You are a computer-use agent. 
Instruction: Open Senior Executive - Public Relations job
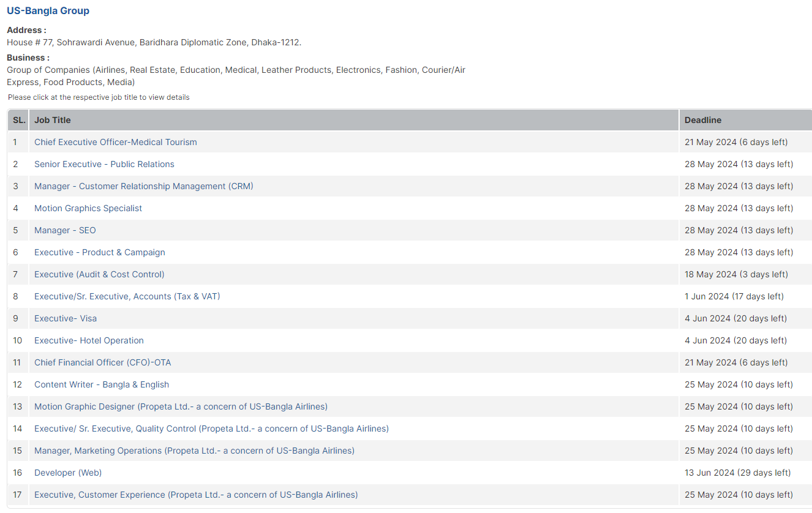104,164
